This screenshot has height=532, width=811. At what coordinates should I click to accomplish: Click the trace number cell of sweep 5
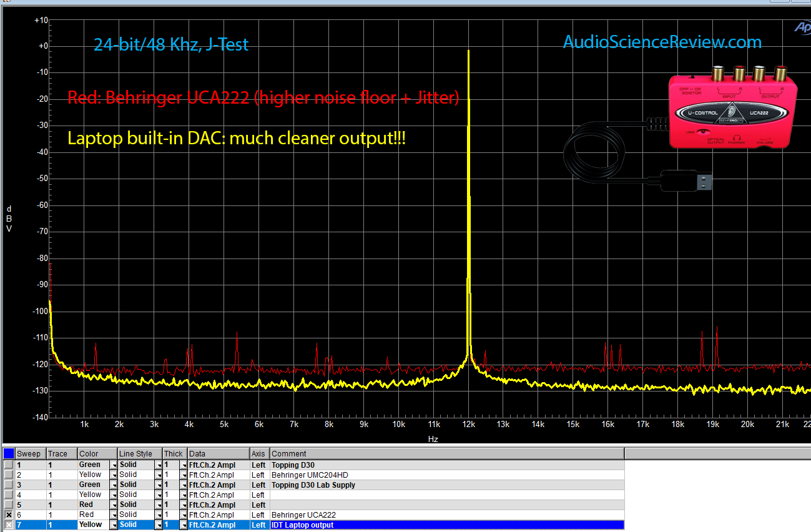pos(62,505)
